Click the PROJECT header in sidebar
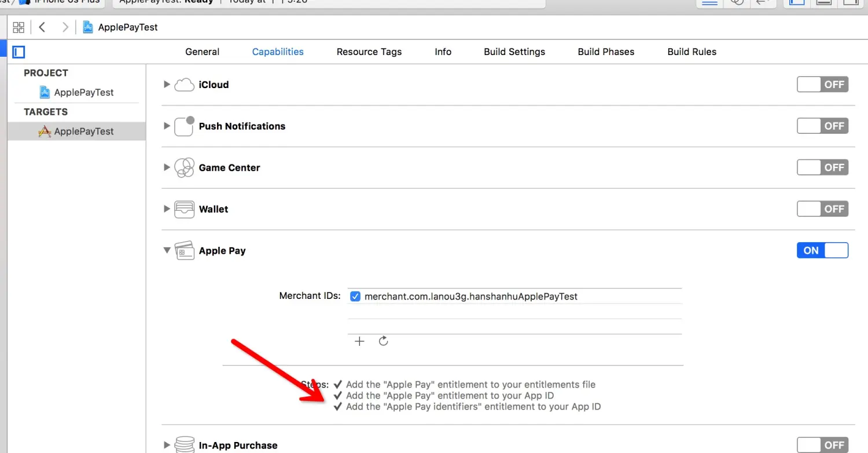868x453 pixels. (x=46, y=73)
